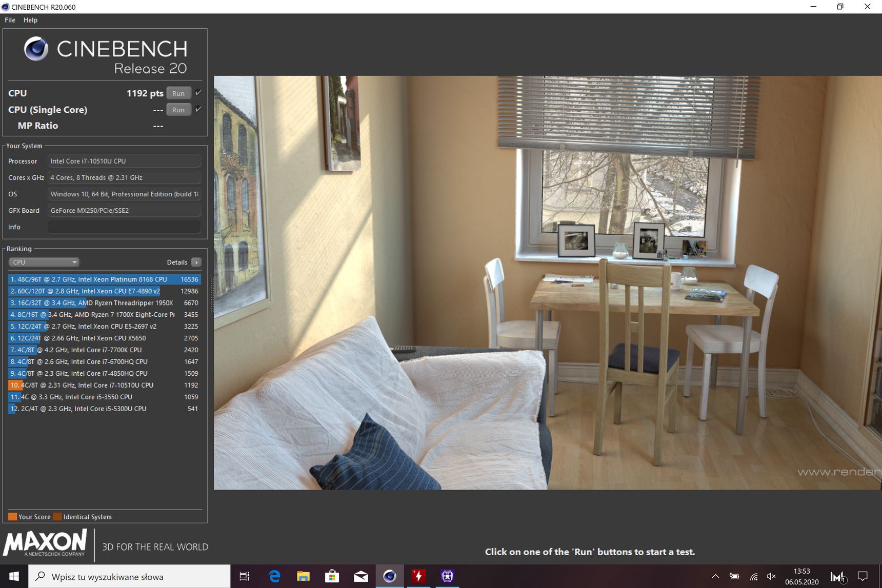
Task: Select the Cinebench taskbar icon
Action: point(389,576)
